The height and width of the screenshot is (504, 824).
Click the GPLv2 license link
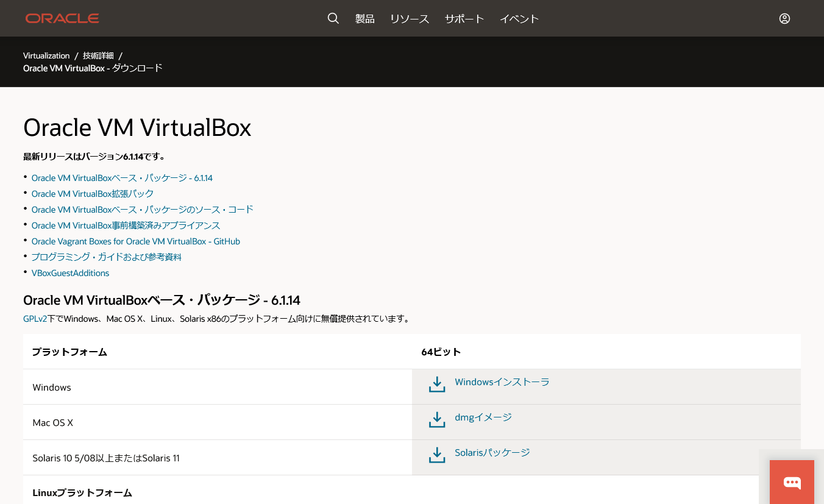35,318
